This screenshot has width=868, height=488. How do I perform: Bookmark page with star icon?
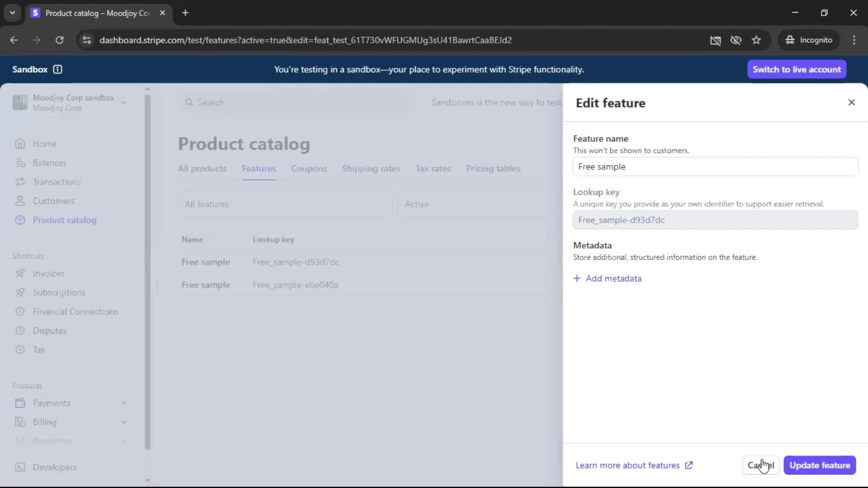(756, 40)
